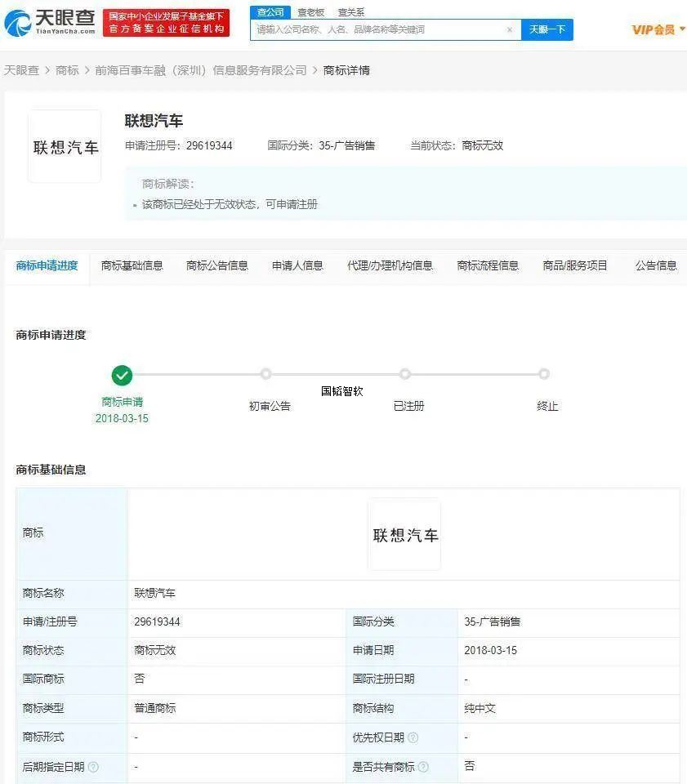This screenshot has width=687, height=784.
Task: Click the 已注册 progress step marker
Action: point(405,374)
